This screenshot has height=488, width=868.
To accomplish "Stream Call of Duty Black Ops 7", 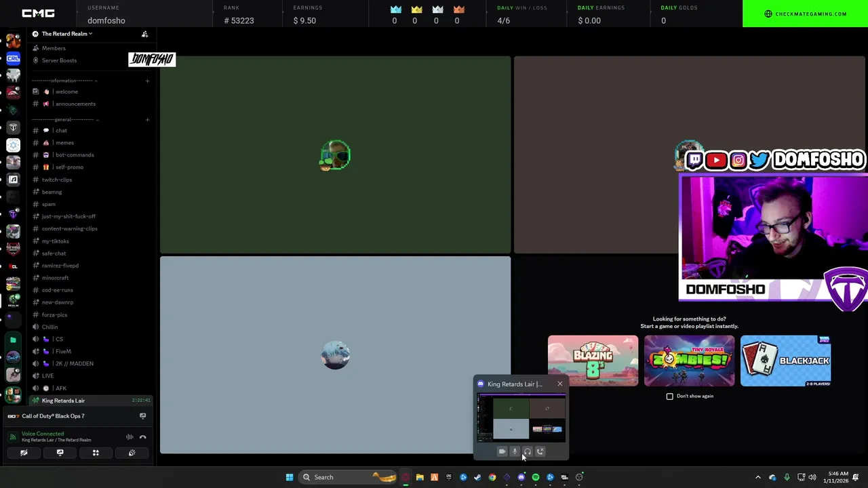I will tap(142, 416).
